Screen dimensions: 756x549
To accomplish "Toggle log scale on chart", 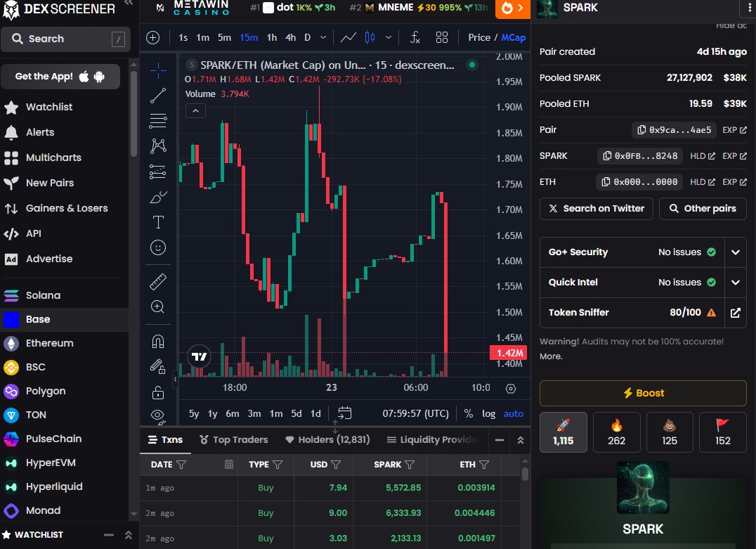I will tap(488, 413).
